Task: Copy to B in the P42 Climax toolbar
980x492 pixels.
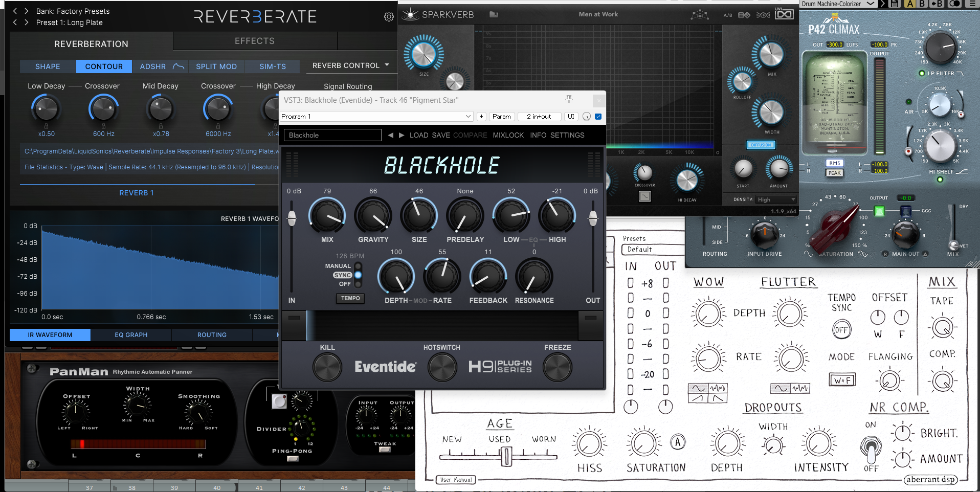Action: [x=937, y=4]
